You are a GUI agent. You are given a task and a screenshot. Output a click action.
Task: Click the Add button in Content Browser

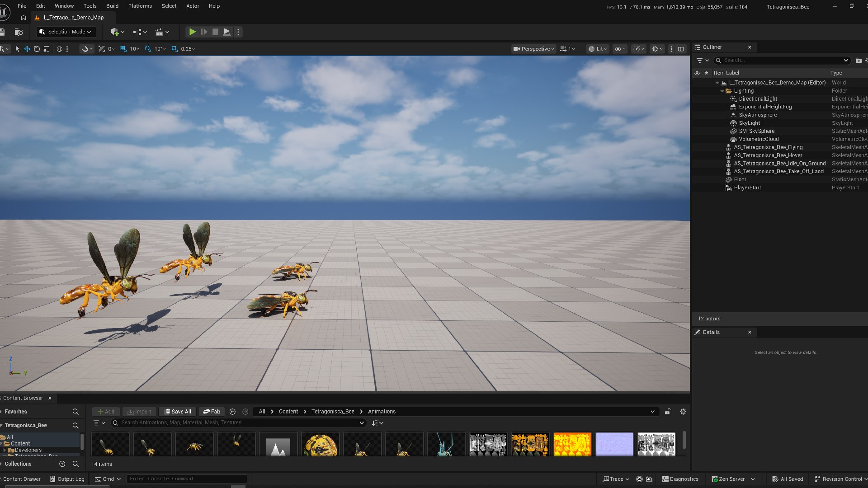(x=106, y=412)
